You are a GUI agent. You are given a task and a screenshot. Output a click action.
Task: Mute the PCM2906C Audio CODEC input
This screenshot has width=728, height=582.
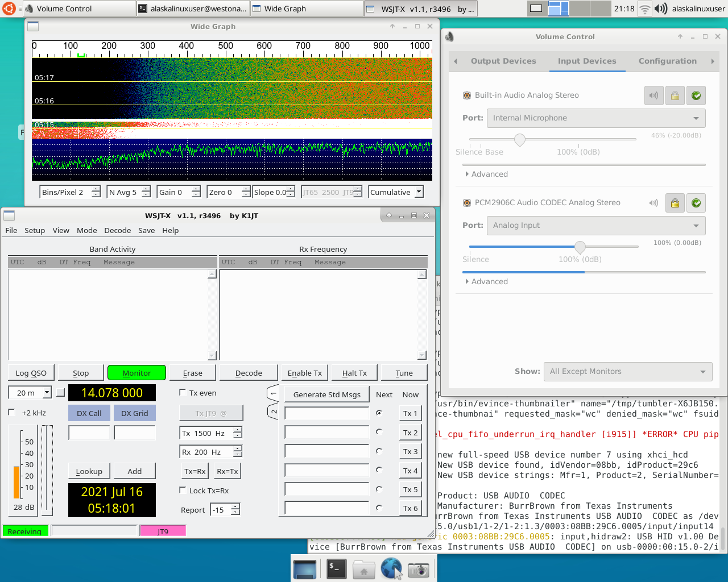coord(653,203)
